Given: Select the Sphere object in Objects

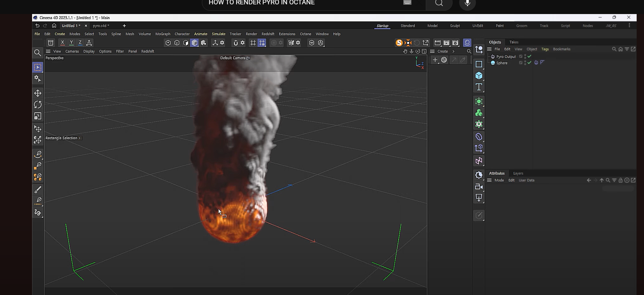Looking at the screenshot, I should click(502, 63).
